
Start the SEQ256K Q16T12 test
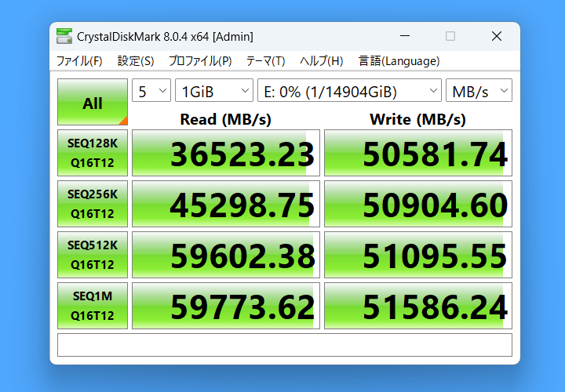click(x=93, y=204)
